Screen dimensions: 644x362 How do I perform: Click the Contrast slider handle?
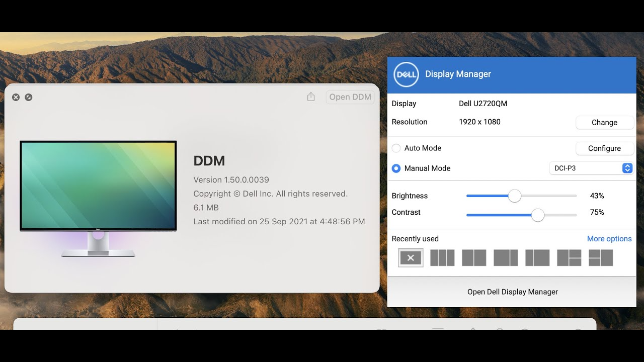[x=538, y=215]
